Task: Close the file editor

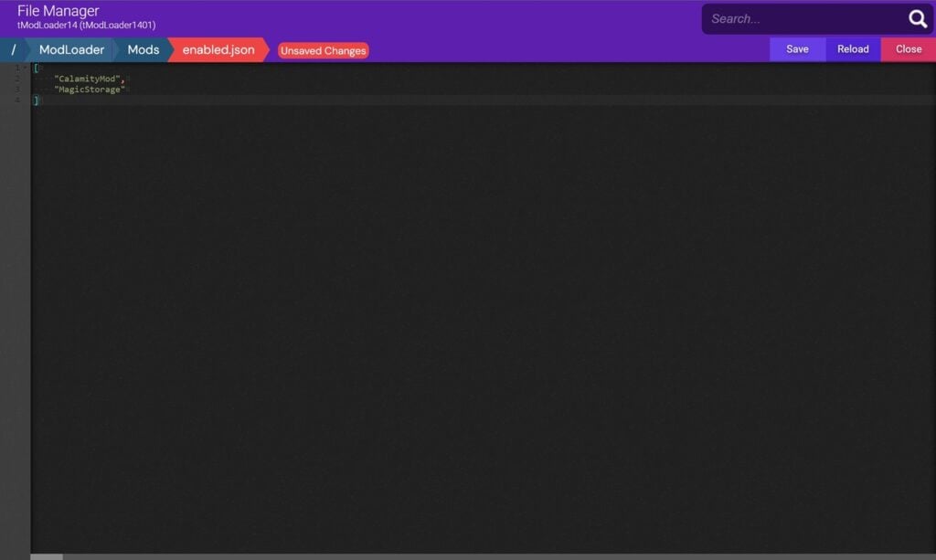Action: [908, 49]
